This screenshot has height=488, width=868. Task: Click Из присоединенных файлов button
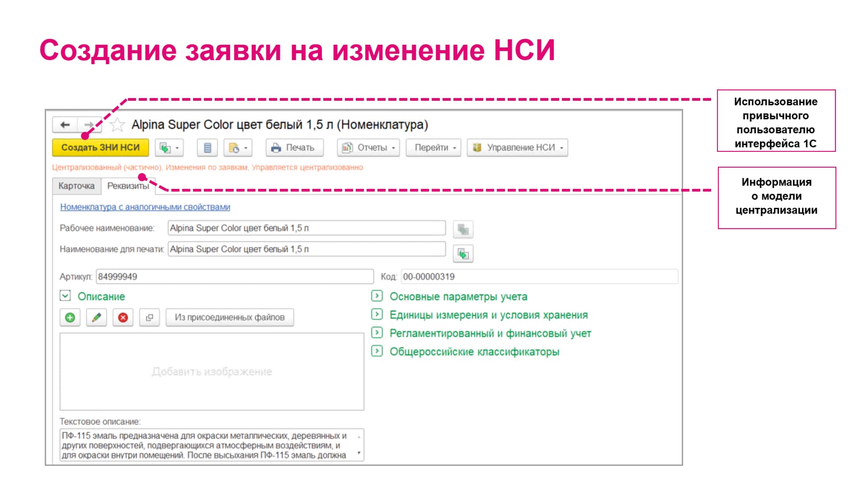coord(230,318)
